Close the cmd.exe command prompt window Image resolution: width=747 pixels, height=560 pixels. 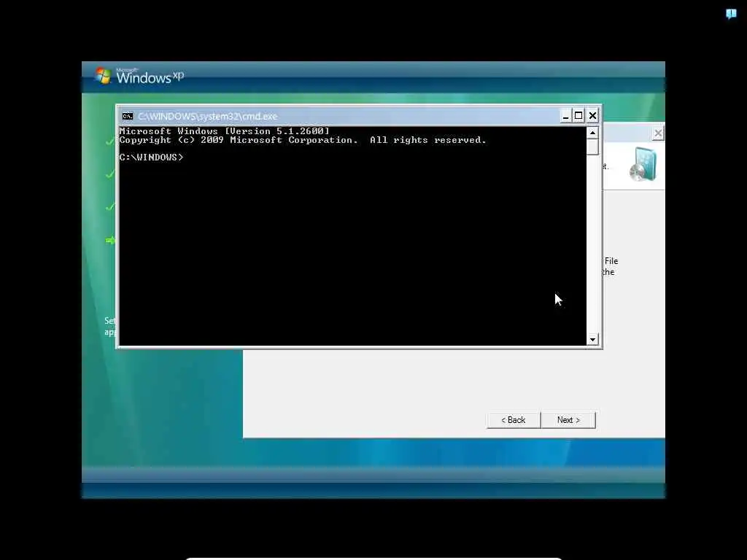pyautogui.click(x=592, y=116)
